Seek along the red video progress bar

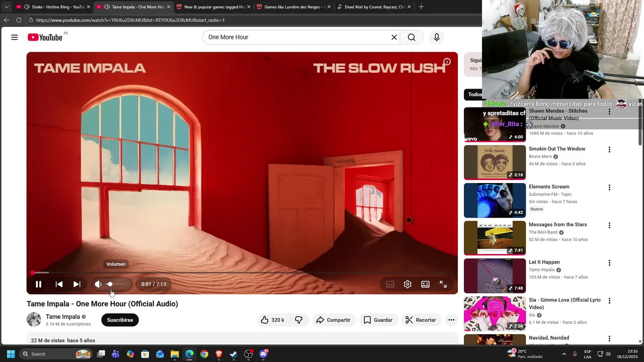coord(242,273)
